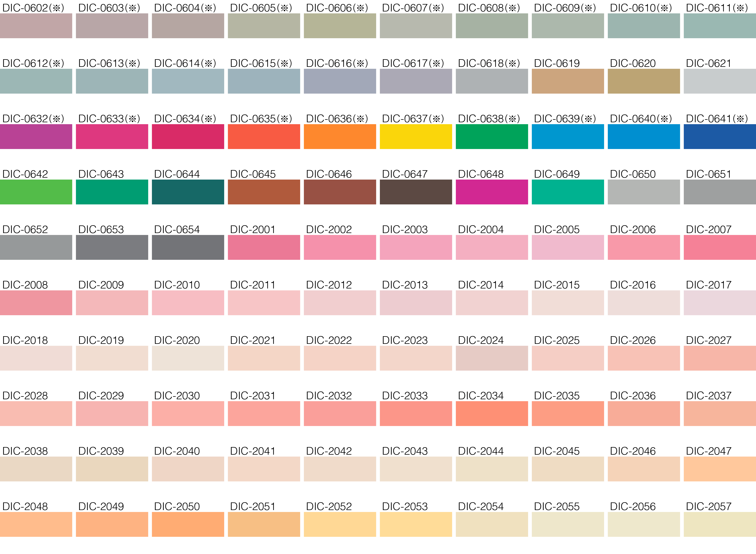Click the DIC-0635 red-orange swatch
This screenshot has height=554, width=756.
coord(264,136)
